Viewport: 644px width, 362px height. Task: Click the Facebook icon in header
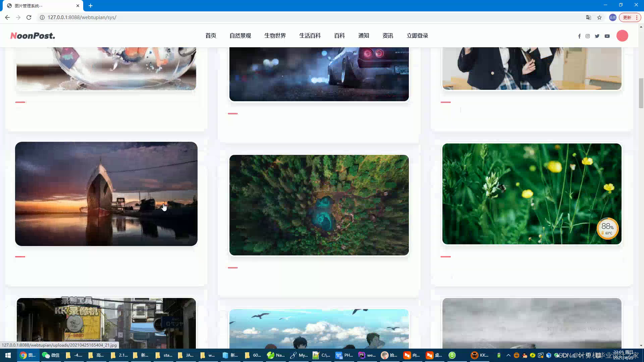579,36
